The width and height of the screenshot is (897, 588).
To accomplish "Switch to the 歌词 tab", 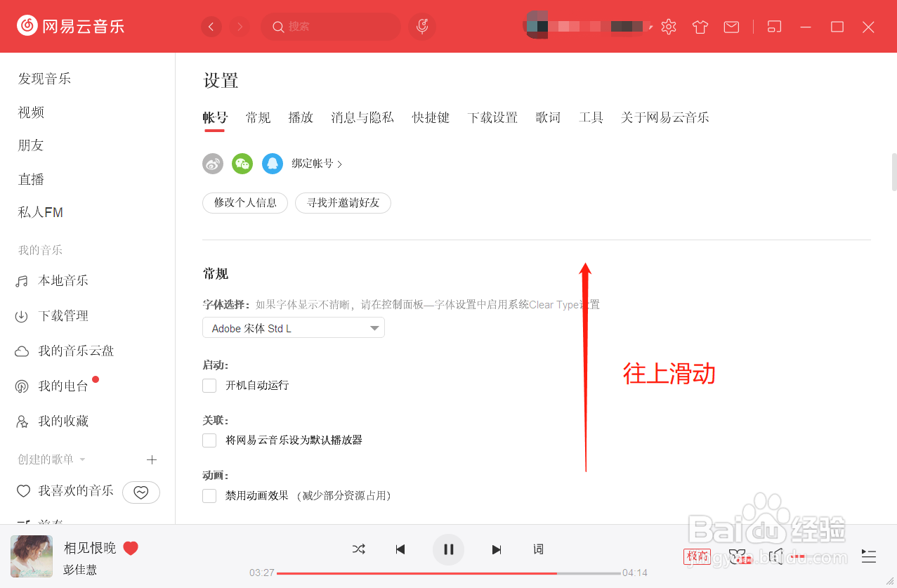I will coord(548,118).
